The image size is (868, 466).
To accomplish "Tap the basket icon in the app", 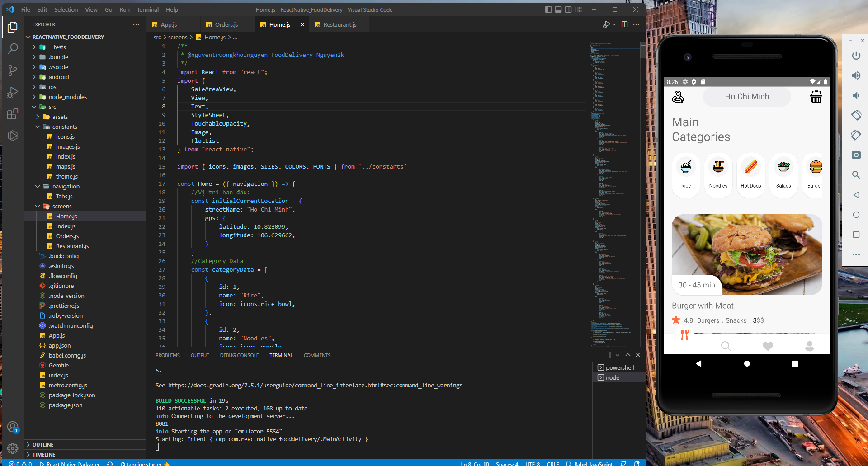I will (816, 97).
